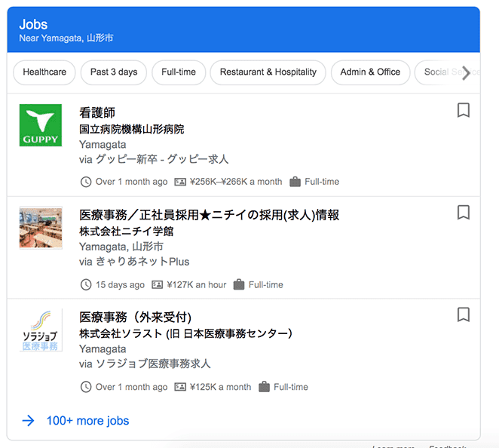Viewport: 499px width, 448px height.
Task: Click the ¥125K a month salary
Action: tap(220, 387)
